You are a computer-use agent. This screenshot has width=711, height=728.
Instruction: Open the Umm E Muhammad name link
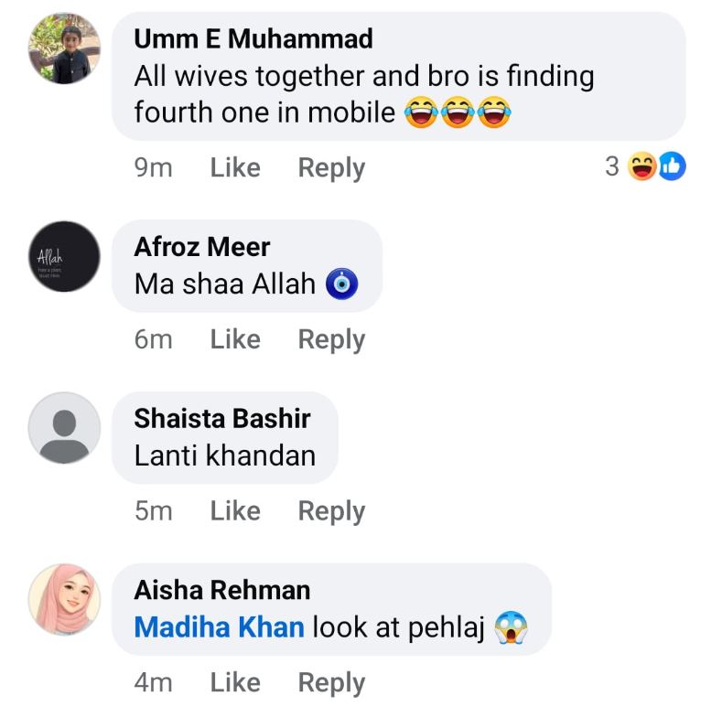click(x=253, y=39)
